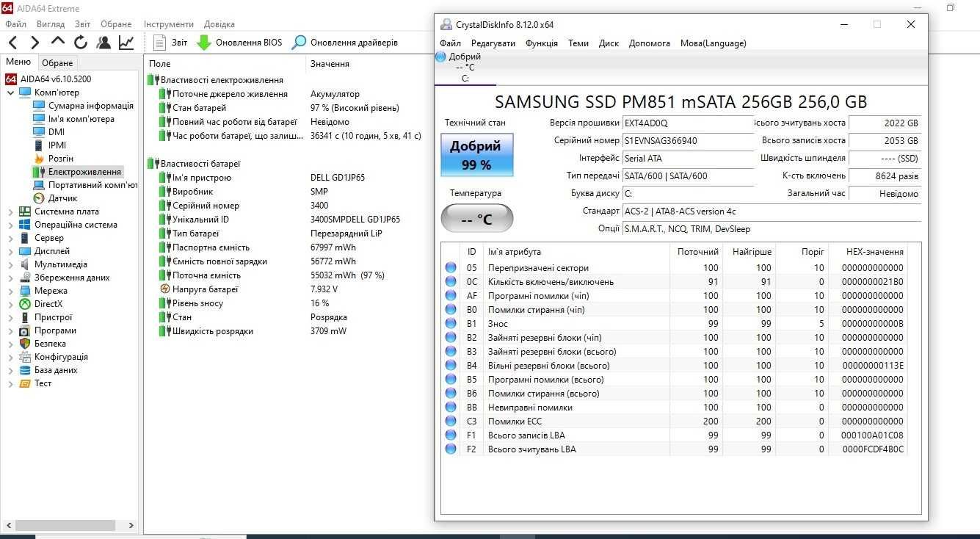Switch to the Обране tab
This screenshot has height=539, width=980.
(x=57, y=63)
